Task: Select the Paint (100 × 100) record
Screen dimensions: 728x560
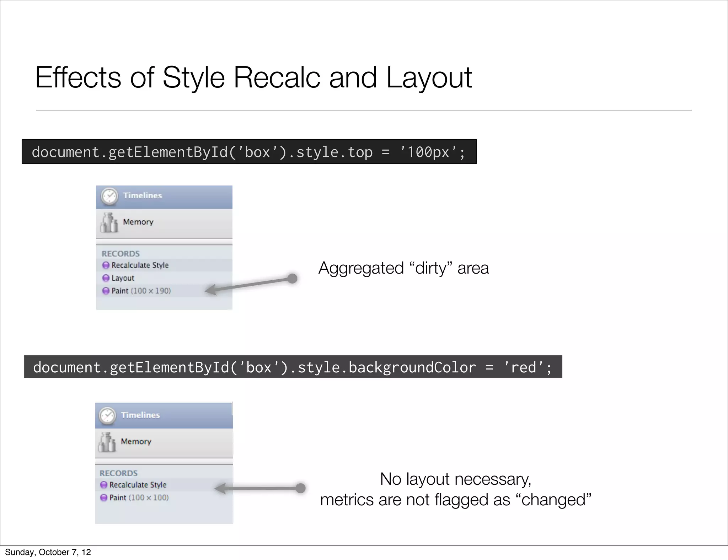Action: pyautogui.click(x=139, y=498)
